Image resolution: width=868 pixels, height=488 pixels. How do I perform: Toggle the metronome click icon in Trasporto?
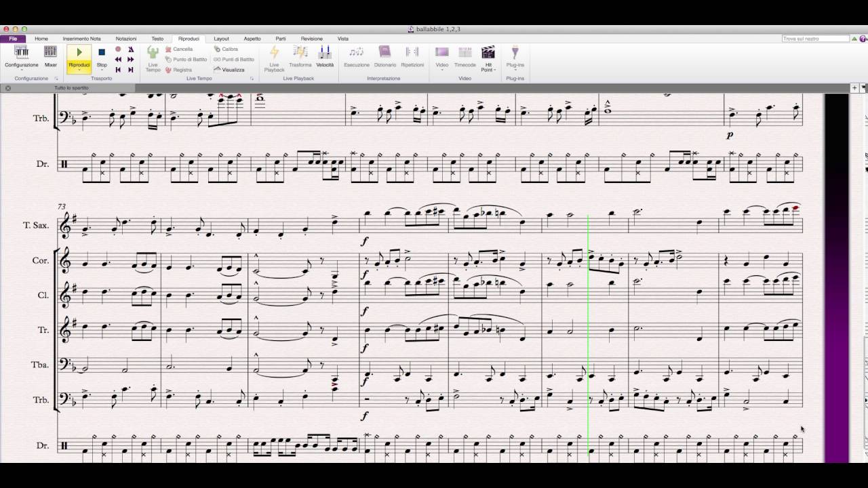(x=131, y=49)
